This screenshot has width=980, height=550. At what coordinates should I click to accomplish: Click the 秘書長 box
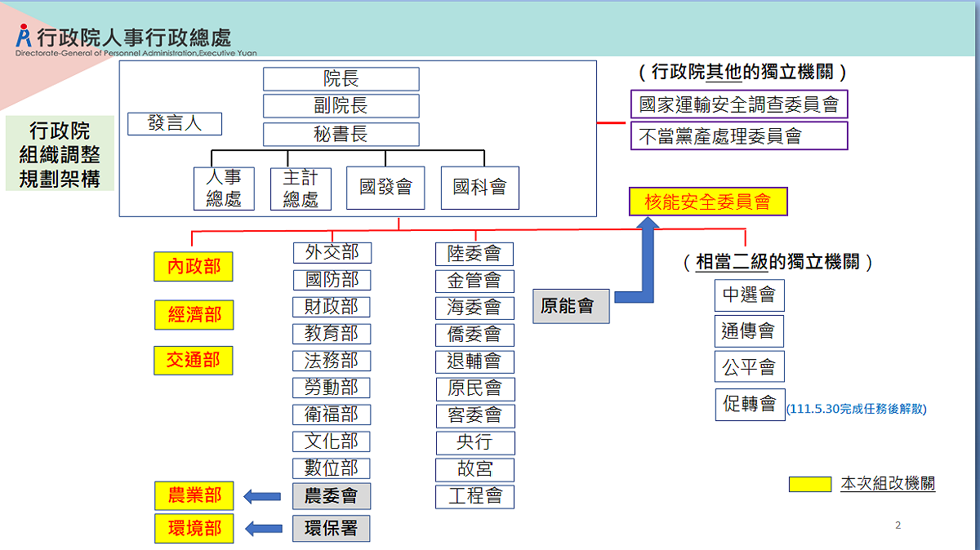(x=341, y=134)
